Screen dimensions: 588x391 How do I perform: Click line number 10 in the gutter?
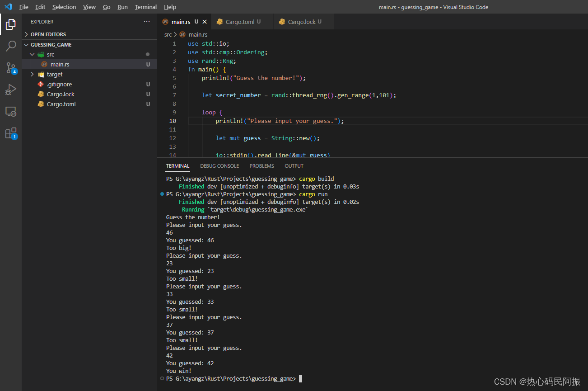click(x=173, y=121)
